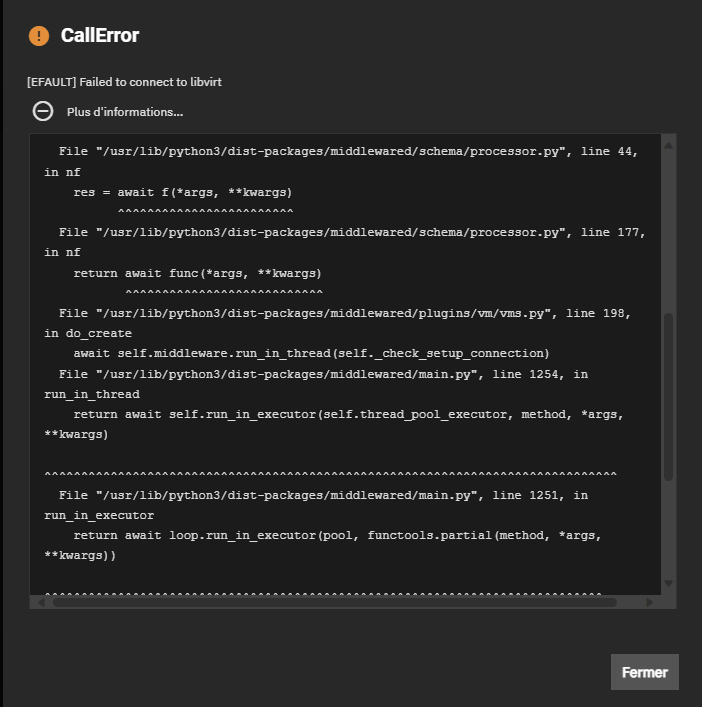
Task: Click the horizontal scrollbar right arrow
Action: tap(649, 602)
